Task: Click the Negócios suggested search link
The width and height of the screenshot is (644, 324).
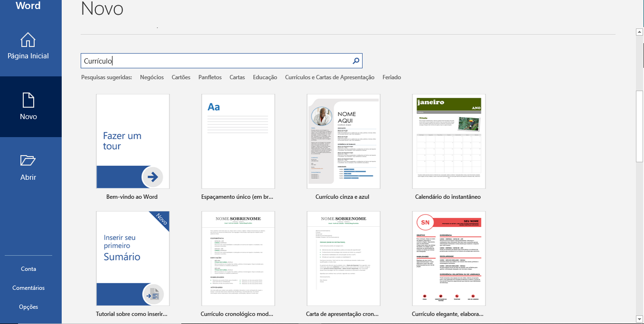Action: (x=152, y=77)
